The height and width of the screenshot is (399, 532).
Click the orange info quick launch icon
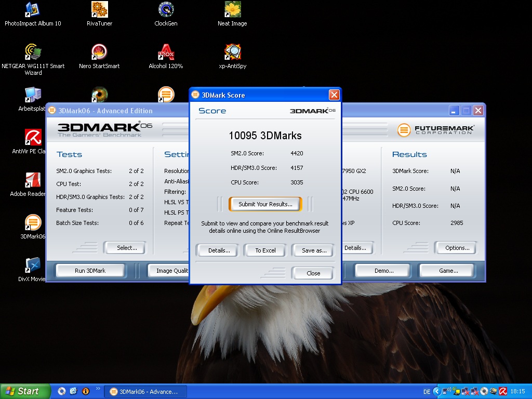[86, 391]
